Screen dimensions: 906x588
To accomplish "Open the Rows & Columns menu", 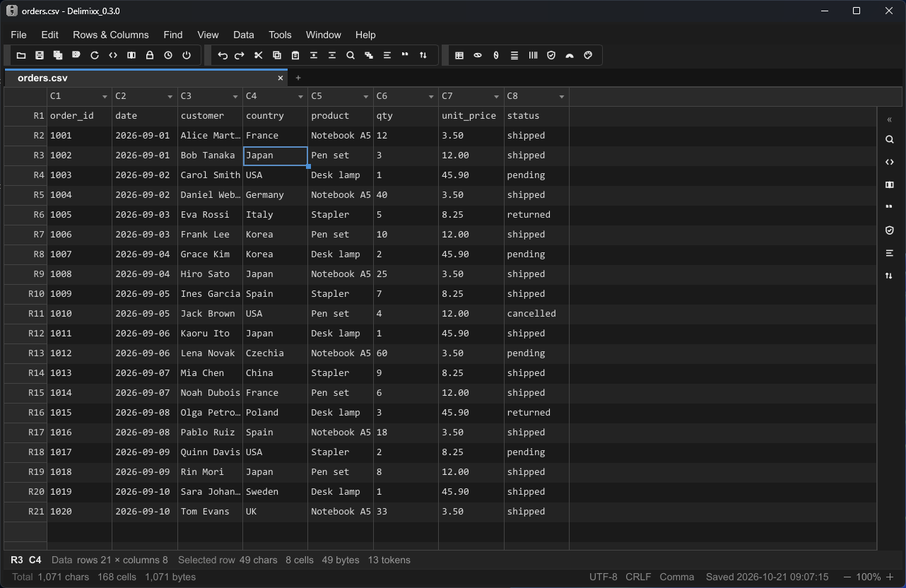I will (111, 35).
